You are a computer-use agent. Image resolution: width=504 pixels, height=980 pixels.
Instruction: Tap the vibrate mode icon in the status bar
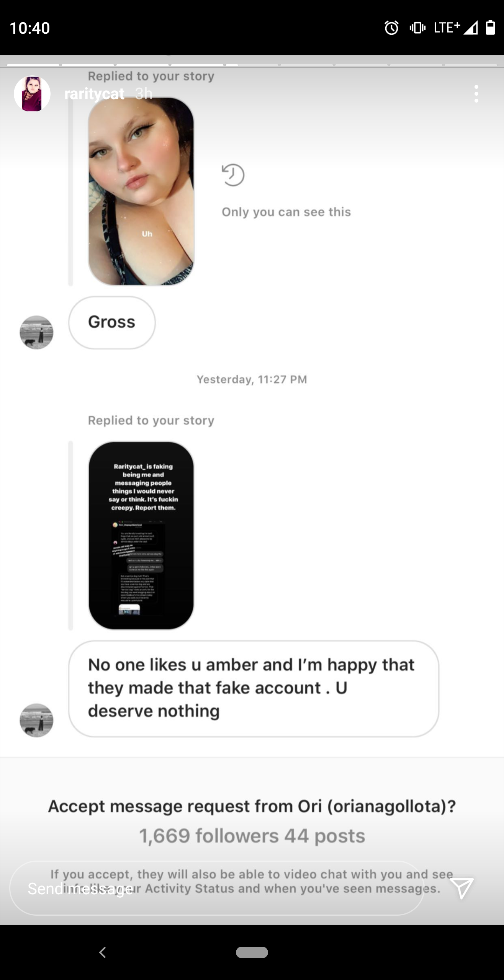click(x=417, y=28)
